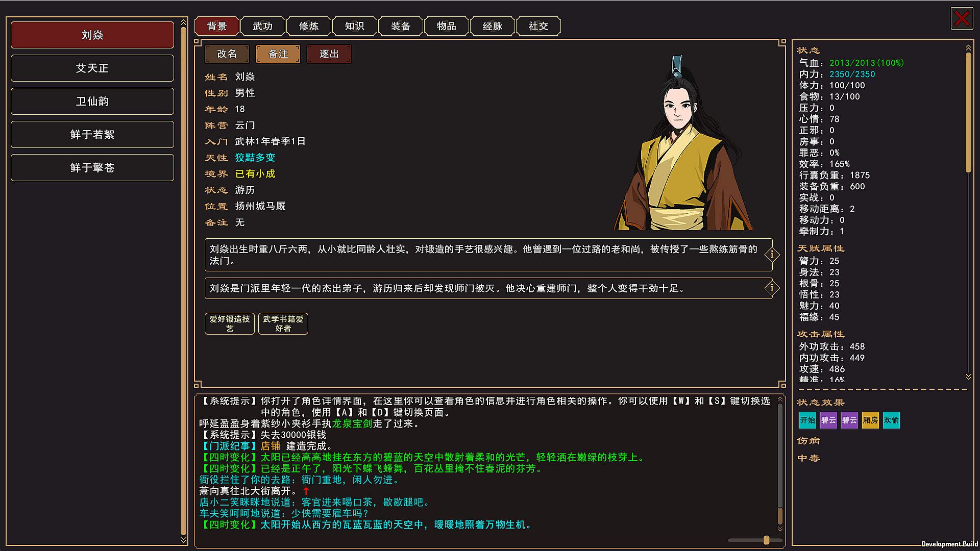Click the yellow 厢房 status effect icon

click(x=870, y=420)
